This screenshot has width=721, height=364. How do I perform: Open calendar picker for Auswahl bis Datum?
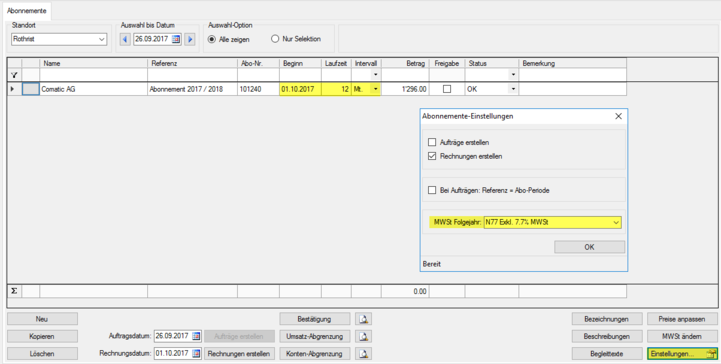176,39
